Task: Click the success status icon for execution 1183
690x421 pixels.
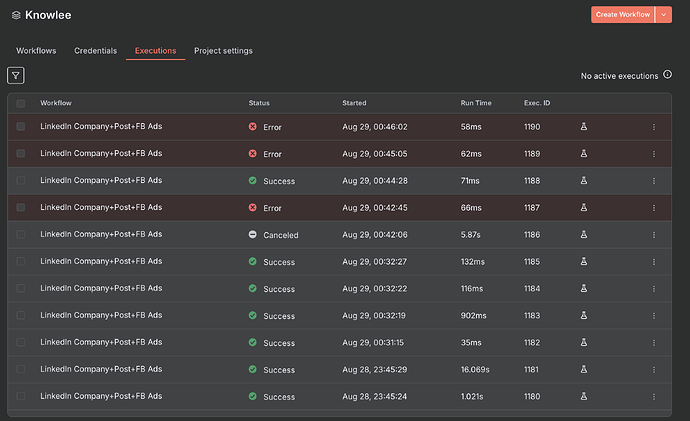Action: (x=253, y=315)
